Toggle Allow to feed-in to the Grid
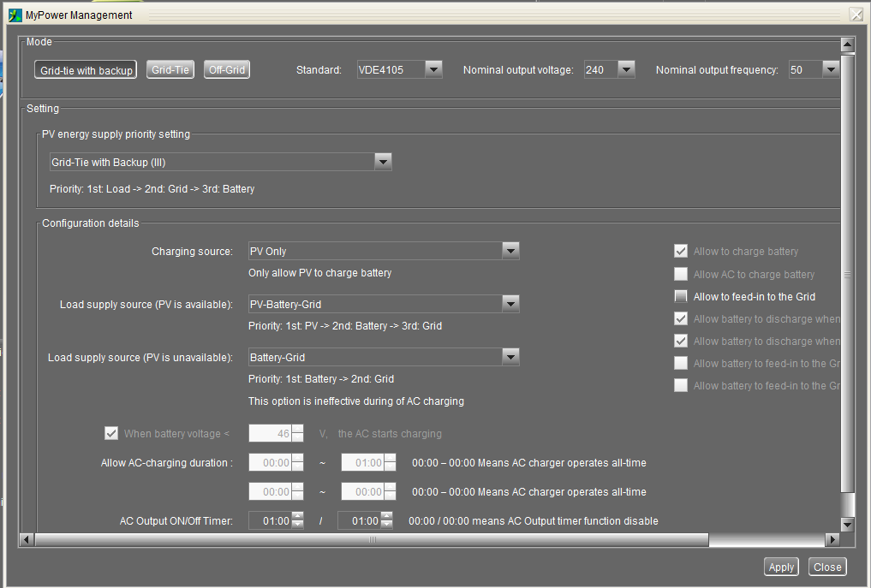871x588 pixels. point(681,296)
